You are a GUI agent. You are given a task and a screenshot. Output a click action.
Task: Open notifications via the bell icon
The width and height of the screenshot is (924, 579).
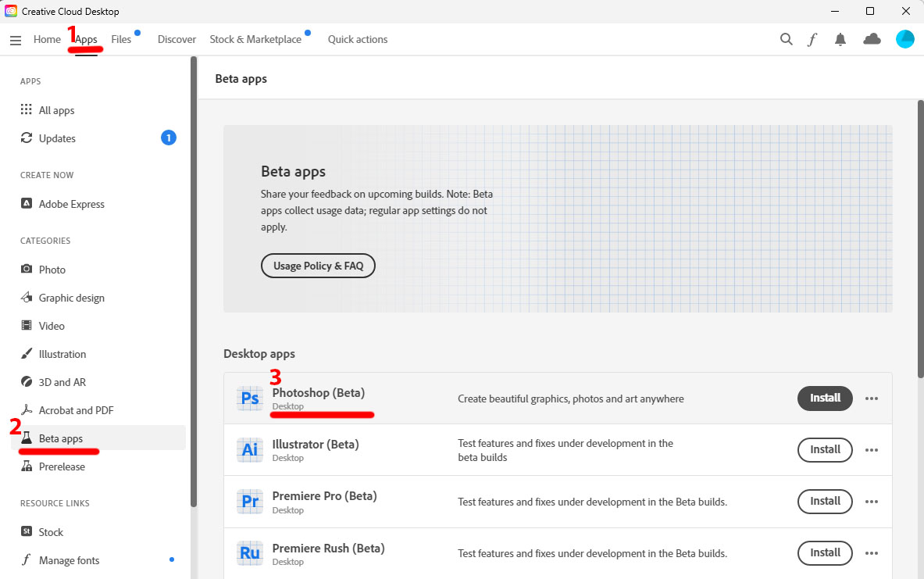pyautogui.click(x=840, y=38)
